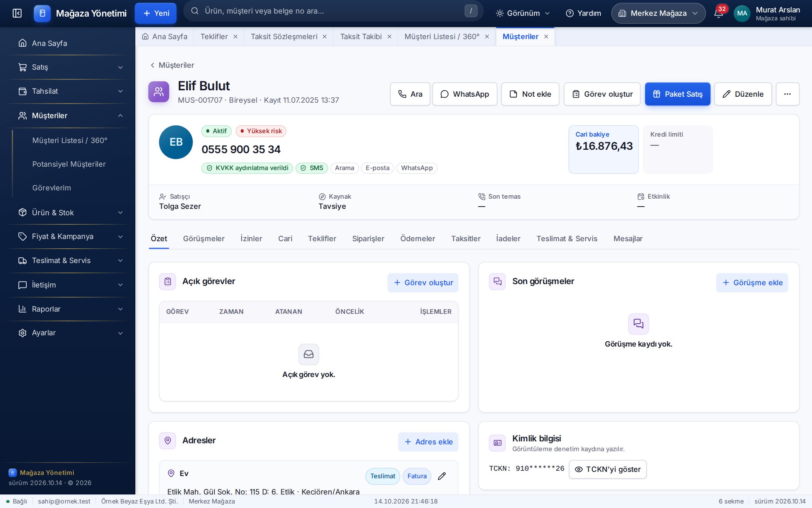The image size is (812, 508).
Task: Toggle the KVKK aydınlatma verildi chip
Action: click(x=247, y=168)
